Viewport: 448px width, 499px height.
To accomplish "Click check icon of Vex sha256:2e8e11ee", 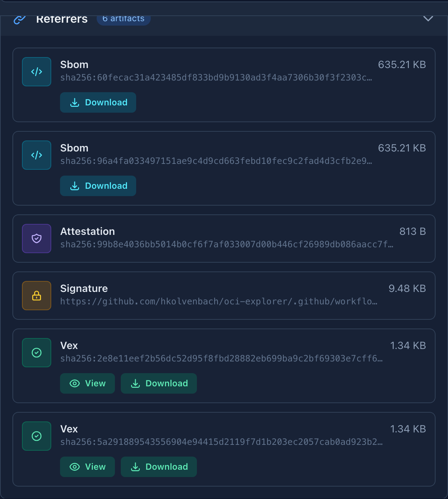I will tap(37, 353).
